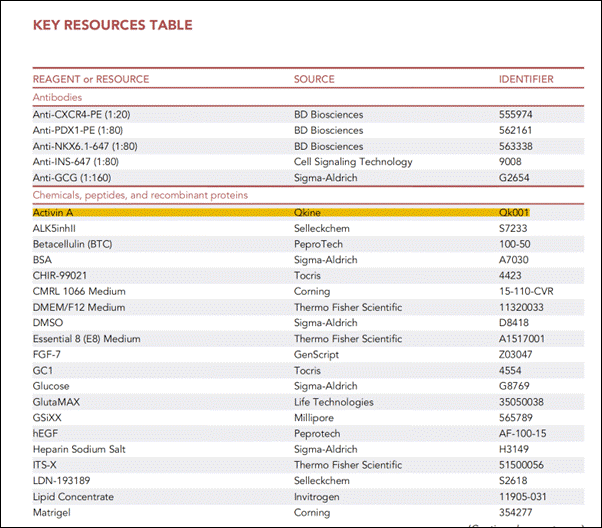This screenshot has height=528, width=602.
Task: Click the IDENTIFIER column header
Action: tap(526, 79)
